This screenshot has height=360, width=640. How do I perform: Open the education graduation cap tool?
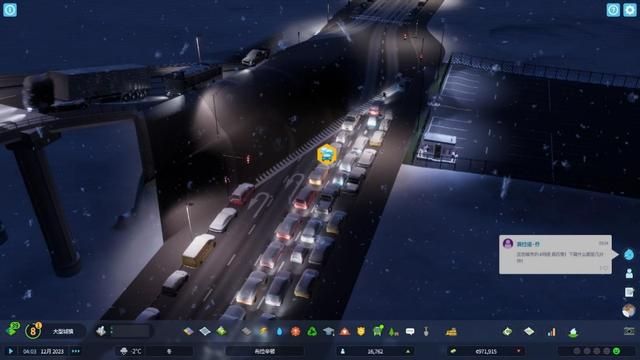point(329,331)
